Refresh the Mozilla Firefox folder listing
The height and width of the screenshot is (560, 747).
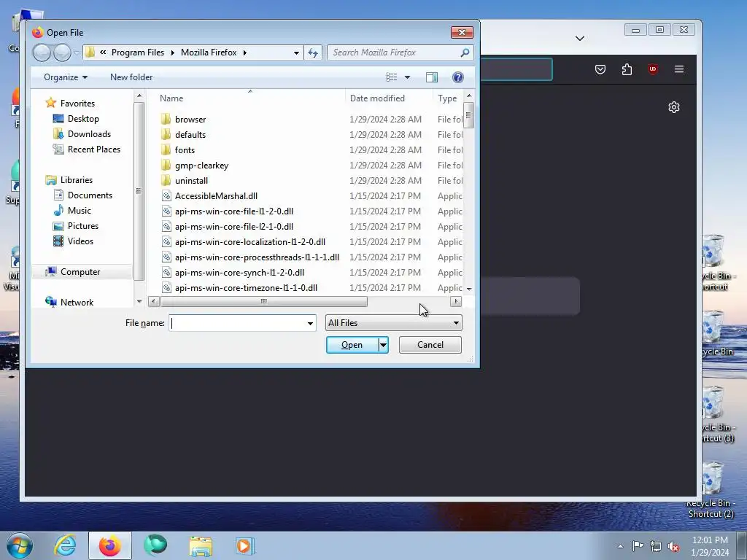[313, 52]
